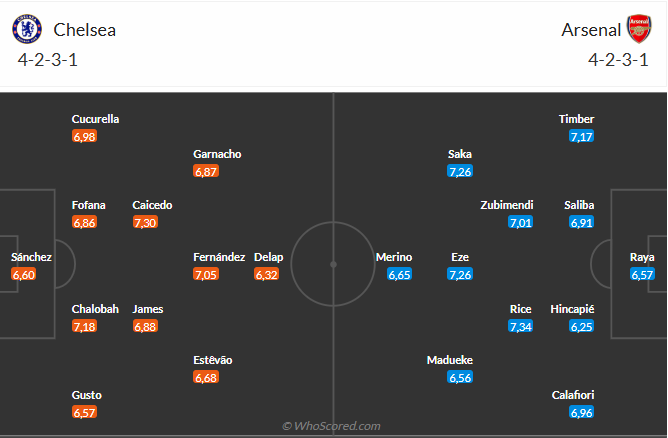Select goalkeeper Sánchez
The image size is (668, 438).
pos(31,257)
